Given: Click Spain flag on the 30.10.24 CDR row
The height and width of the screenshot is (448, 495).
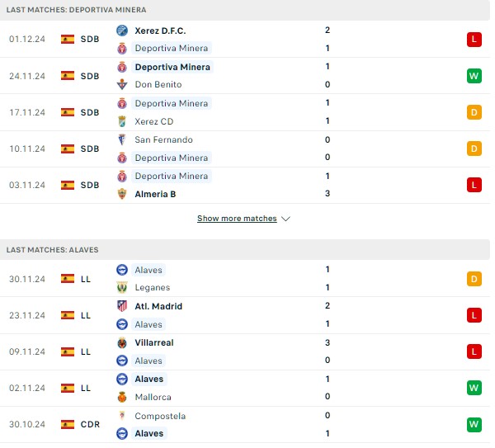Looking at the screenshot, I should pyautogui.click(x=68, y=424).
